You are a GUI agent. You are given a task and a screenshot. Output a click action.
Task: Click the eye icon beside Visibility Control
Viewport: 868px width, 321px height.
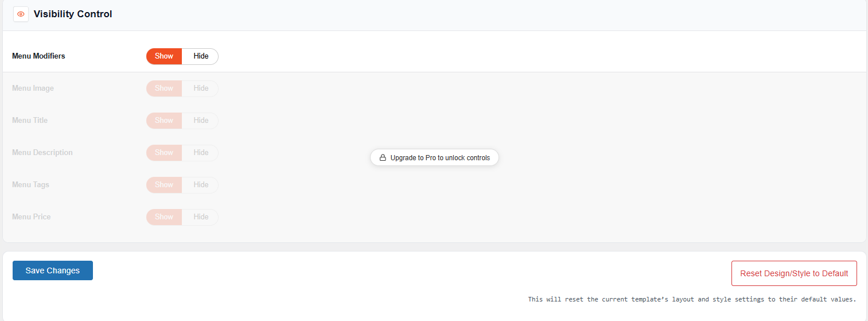coord(21,14)
